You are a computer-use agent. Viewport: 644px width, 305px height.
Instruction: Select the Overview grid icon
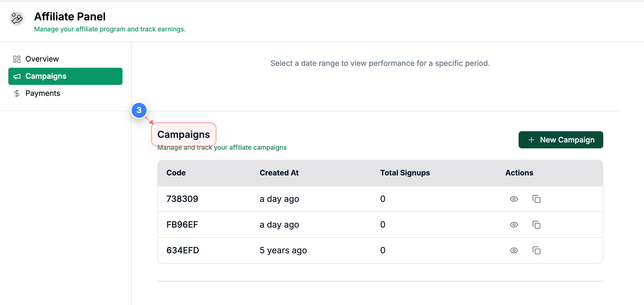click(17, 59)
